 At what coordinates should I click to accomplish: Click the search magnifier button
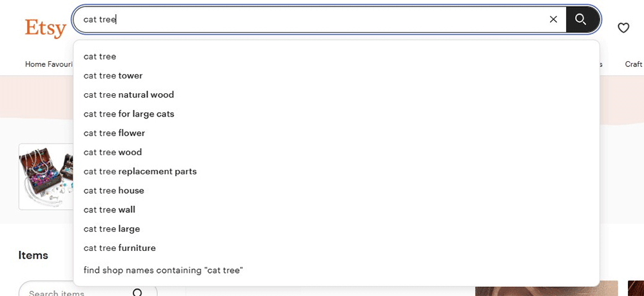pyautogui.click(x=581, y=19)
